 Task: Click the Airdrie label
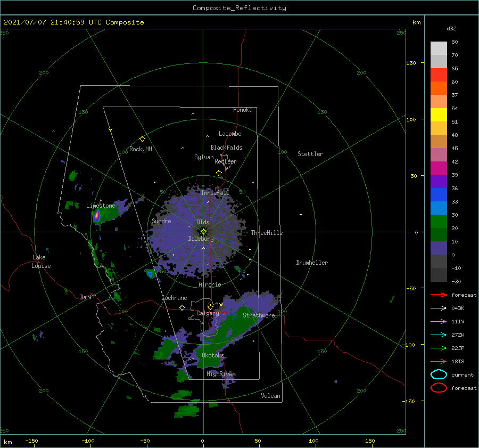[x=210, y=284]
